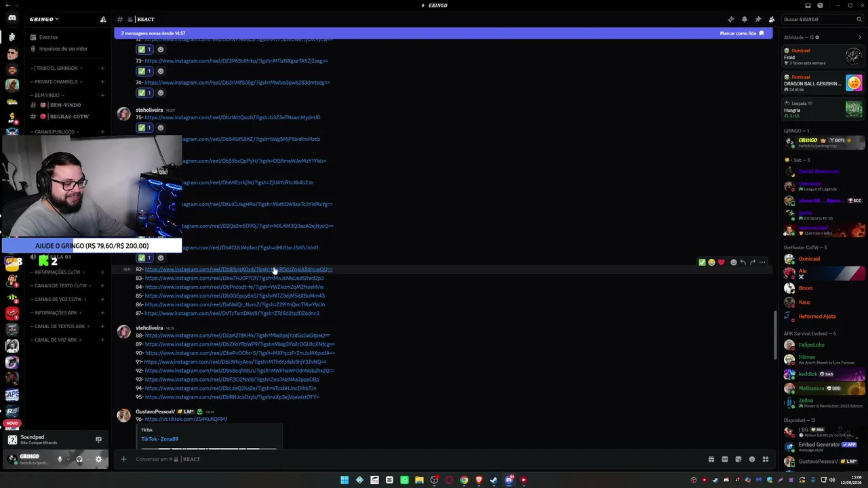The height and width of the screenshot is (488, 868).
Task: Open the server invite people icon
Action: (x=103, y=20)
